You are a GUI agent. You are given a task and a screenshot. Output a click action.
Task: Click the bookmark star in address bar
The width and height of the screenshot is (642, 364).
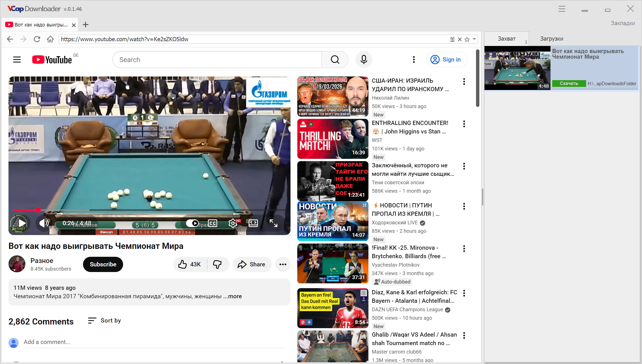467,39
